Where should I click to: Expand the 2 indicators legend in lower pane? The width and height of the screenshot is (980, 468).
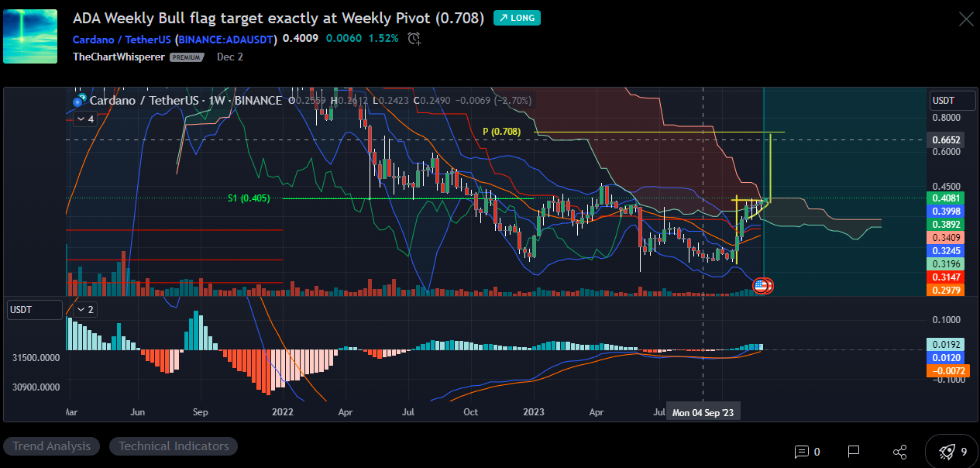pyautogui.click(x=84, y=310)
